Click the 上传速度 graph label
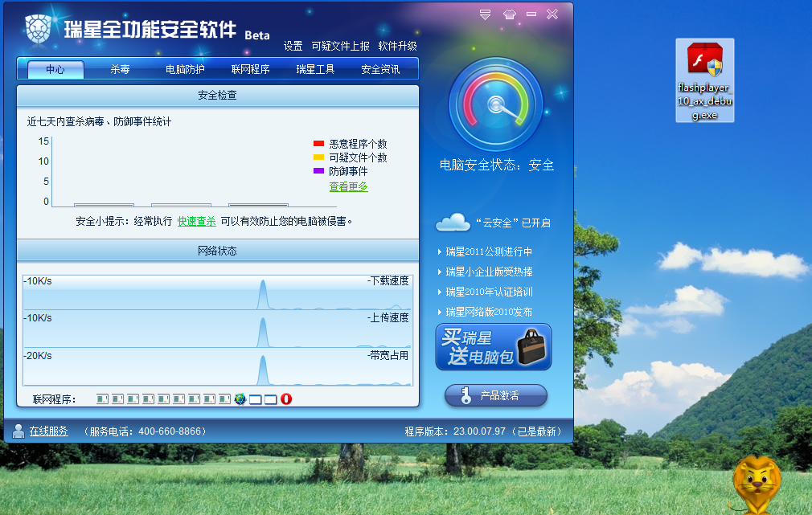 click(x=388, y=318)
